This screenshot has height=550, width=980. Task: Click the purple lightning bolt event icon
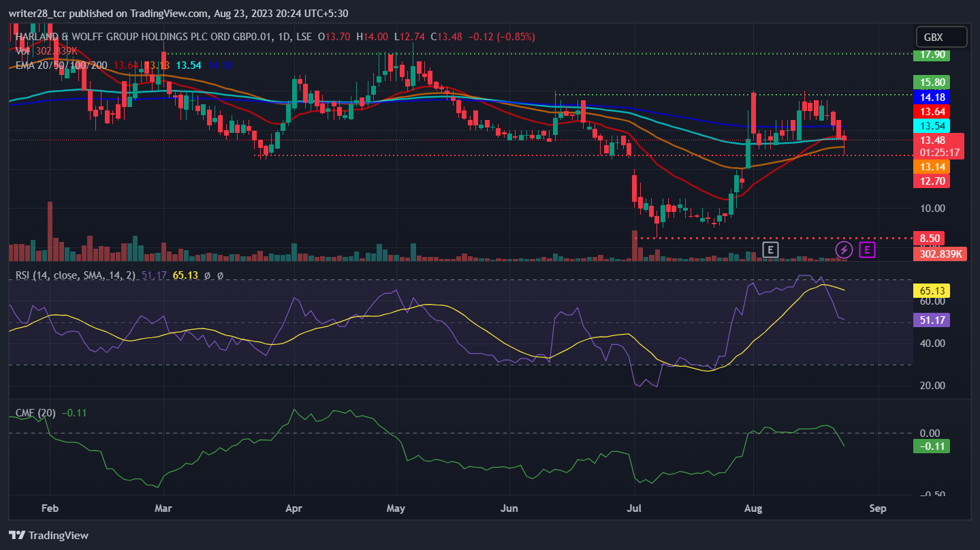point(844,250)
